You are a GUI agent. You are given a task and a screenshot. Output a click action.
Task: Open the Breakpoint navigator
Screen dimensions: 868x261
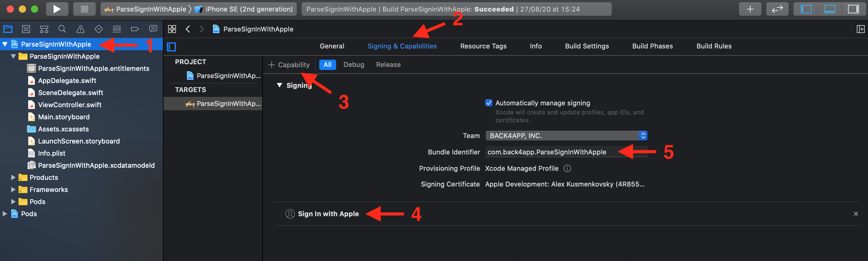(x=135, y=29)
